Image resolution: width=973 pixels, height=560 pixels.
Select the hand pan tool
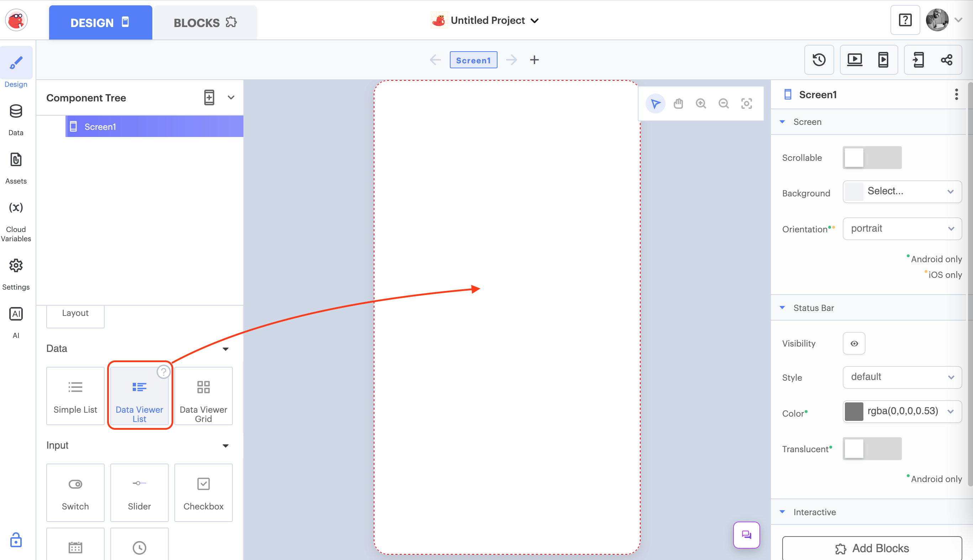point(678,104)
